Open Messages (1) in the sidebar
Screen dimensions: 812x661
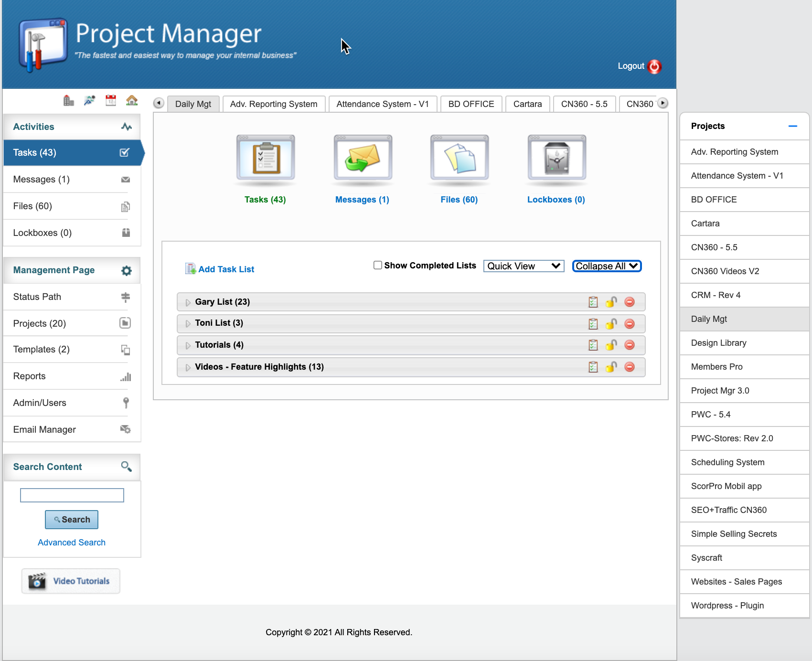72,180
